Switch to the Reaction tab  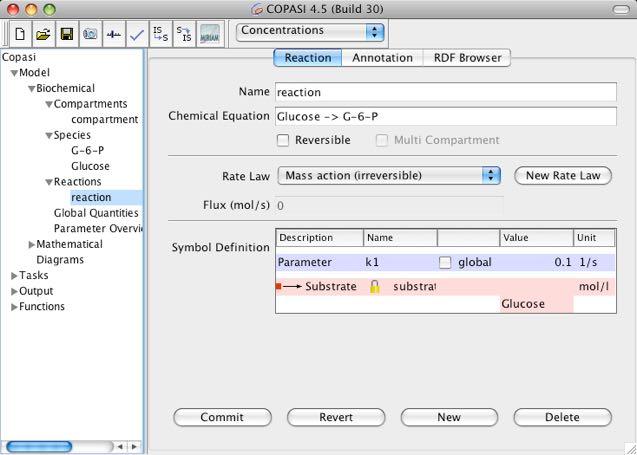[308, 58]
